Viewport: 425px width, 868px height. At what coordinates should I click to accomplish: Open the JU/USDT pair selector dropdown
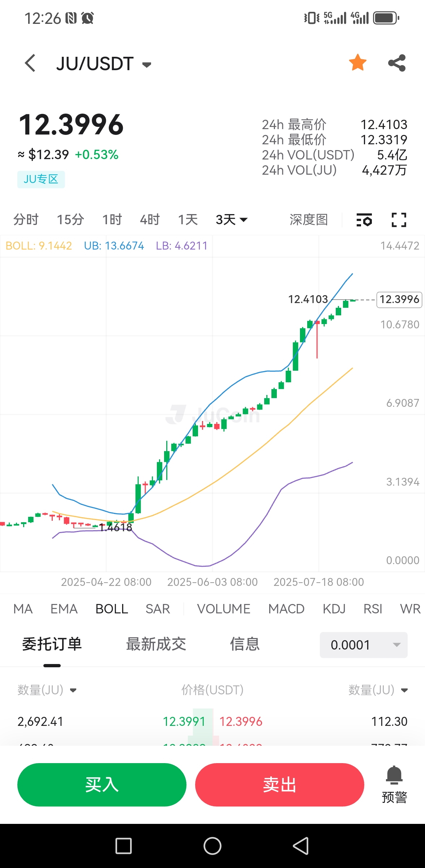coord(104,64)
